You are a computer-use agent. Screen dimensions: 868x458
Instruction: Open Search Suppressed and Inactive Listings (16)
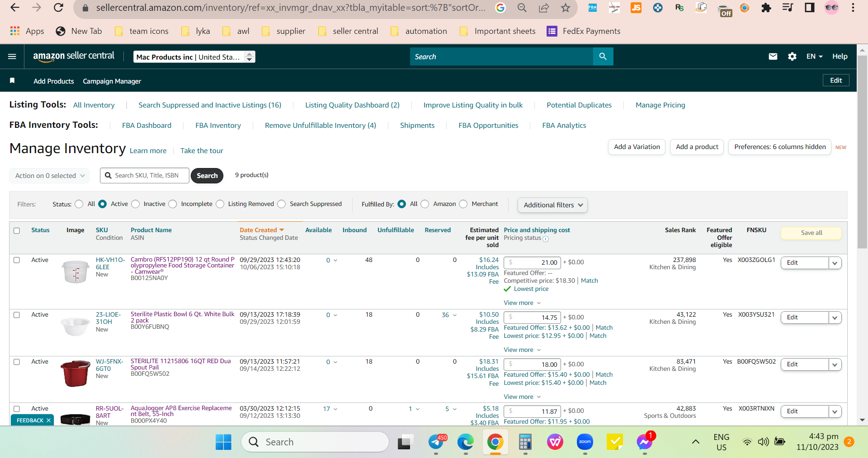tap(210, 105)
